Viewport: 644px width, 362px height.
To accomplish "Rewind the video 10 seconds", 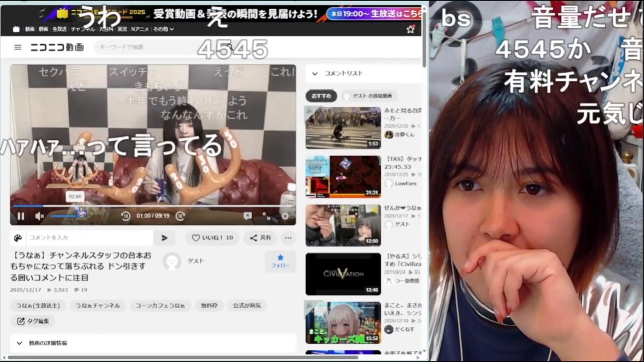I will click(126, 216).
